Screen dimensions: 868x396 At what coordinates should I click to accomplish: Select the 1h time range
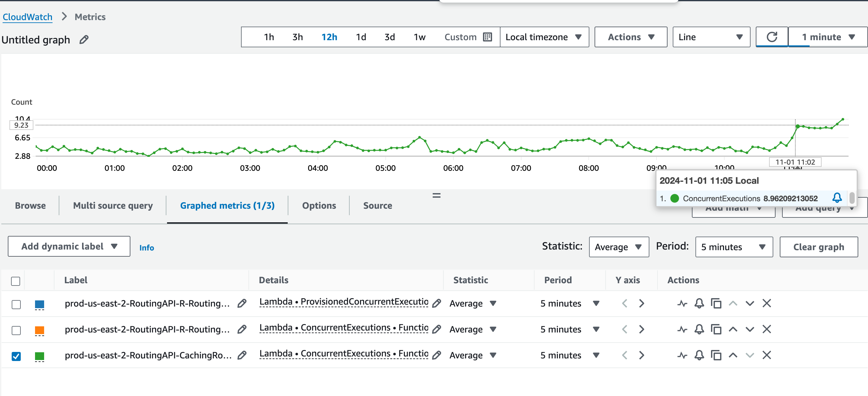269,37
